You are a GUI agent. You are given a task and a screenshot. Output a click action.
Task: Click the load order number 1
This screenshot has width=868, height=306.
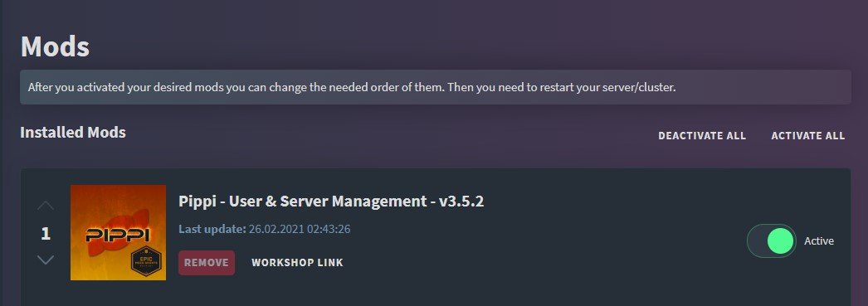46,234
